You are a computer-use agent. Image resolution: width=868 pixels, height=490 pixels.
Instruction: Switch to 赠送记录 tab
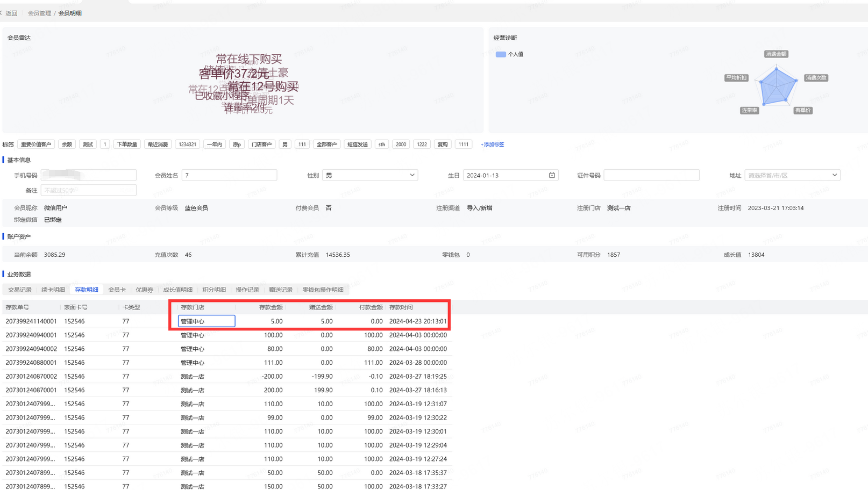coord(281,290)
